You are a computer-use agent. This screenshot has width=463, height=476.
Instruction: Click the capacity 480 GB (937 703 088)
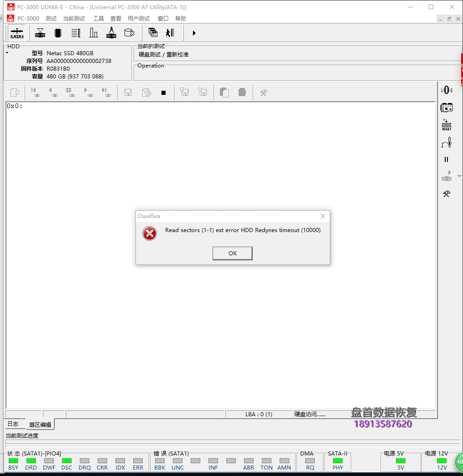(x=75, y=77)
